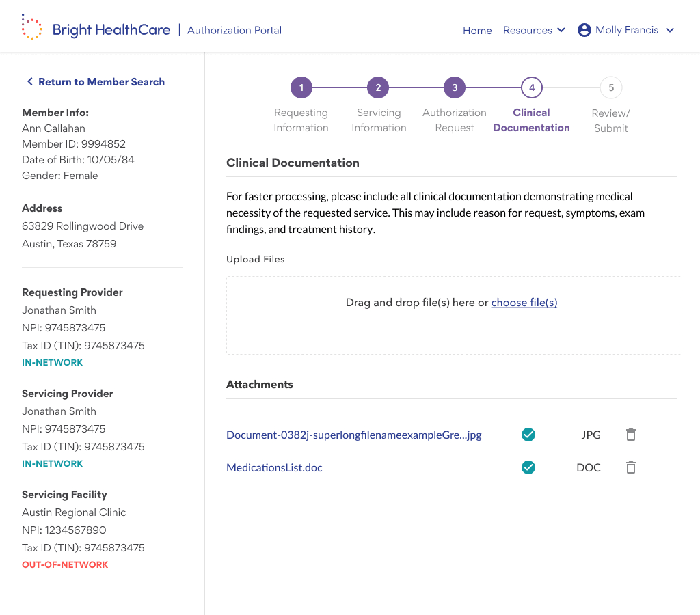Click the Bright HealthCare logo icon
The height and width of the screenshot is (615, 700).
pyautogui.click(x=31, y=27)
